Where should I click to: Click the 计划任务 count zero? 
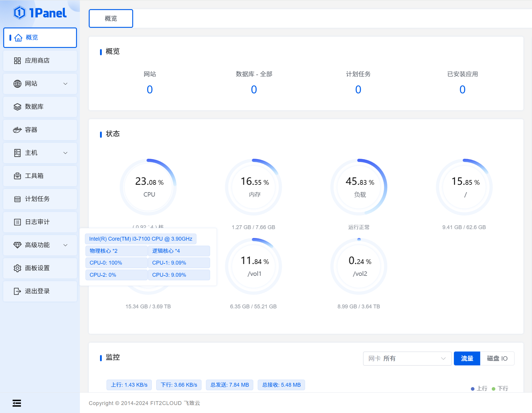coord(358,90)
